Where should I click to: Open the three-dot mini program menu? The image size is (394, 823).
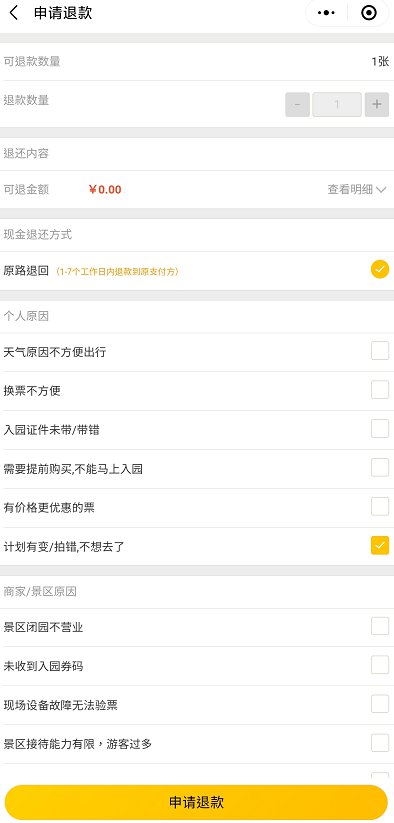click(x=326, y=13)
